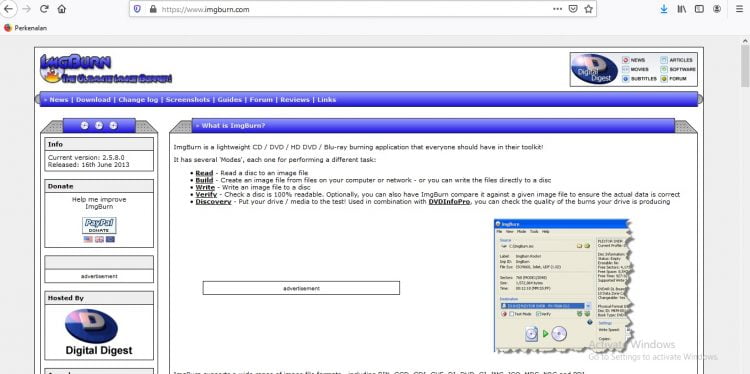Open the Reviews navigation item

tap(295, 99)
